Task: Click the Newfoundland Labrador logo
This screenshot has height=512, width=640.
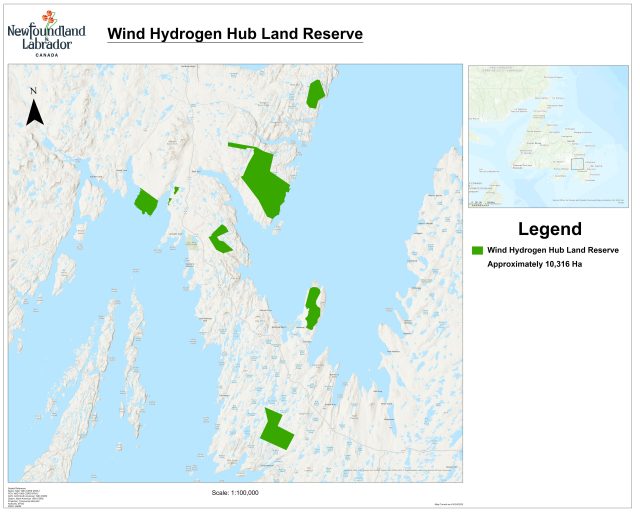Action: point(47,32)
